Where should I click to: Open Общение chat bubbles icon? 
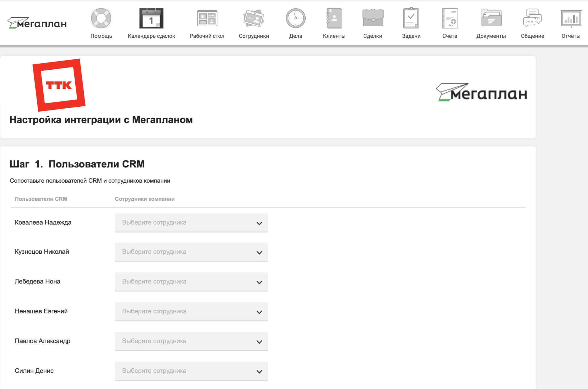point(532,19)
